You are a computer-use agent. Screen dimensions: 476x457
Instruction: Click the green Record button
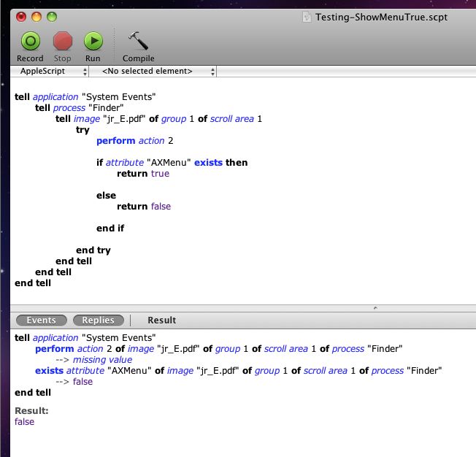(x=30, y=42)
